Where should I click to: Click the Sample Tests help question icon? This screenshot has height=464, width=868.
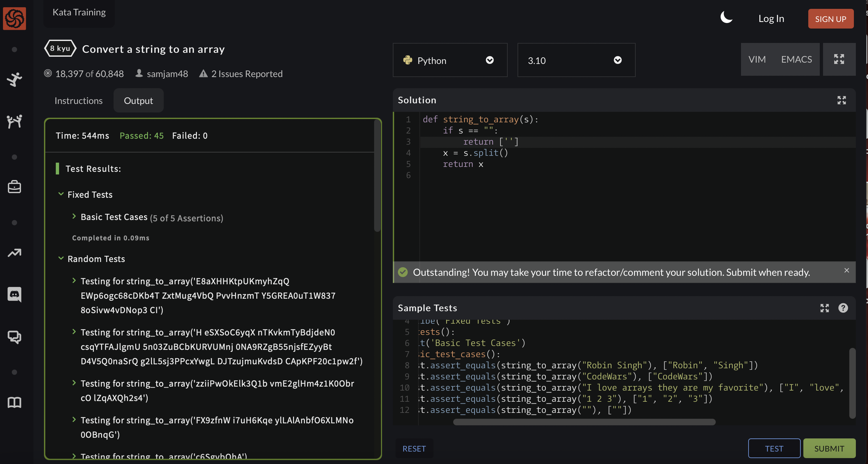(843, 308)
